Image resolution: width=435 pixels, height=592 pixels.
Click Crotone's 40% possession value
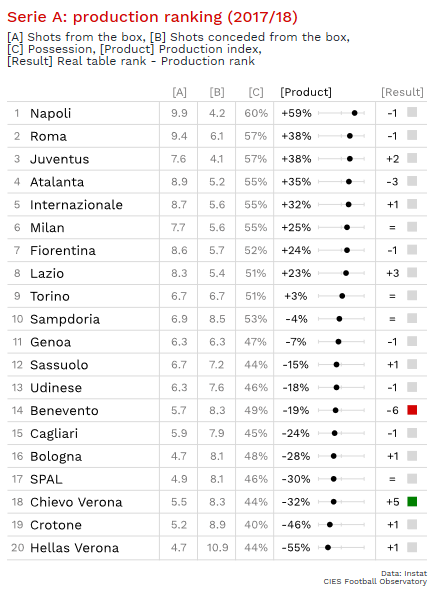tap(256, 525)
